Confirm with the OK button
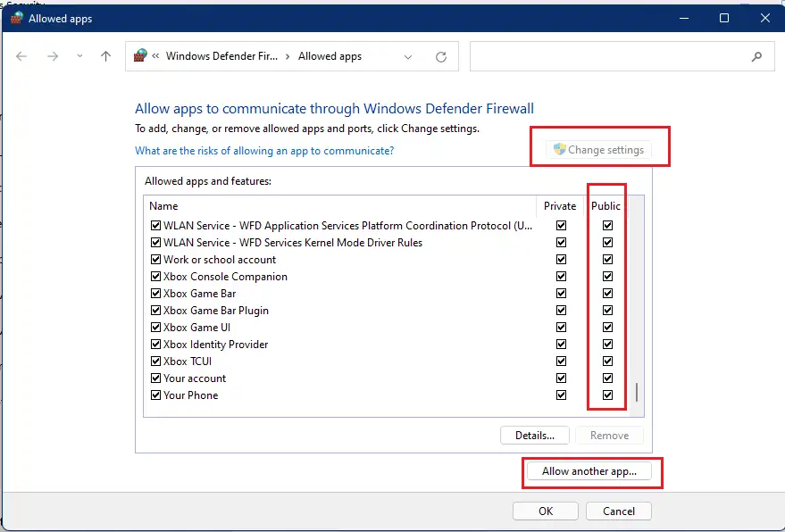This screenshot has height=532, width=785. (546, 511)
